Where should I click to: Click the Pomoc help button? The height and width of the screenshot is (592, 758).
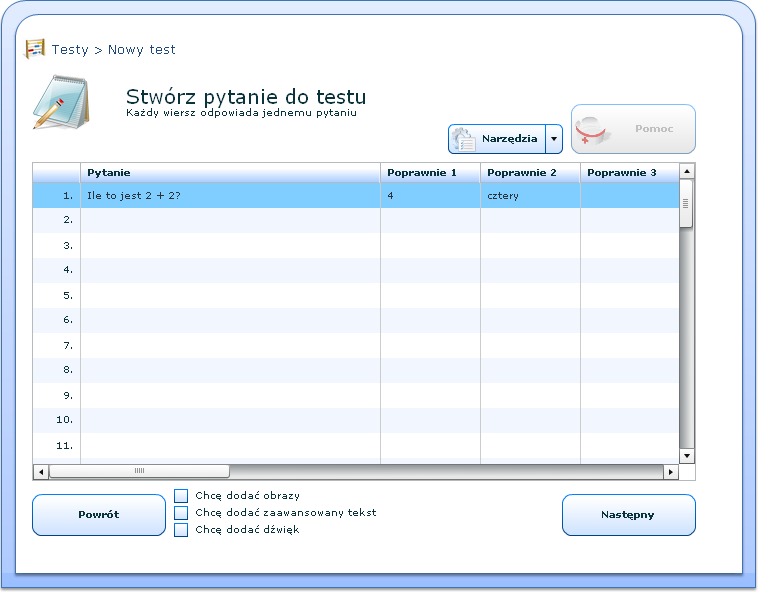tap(633, 129)
